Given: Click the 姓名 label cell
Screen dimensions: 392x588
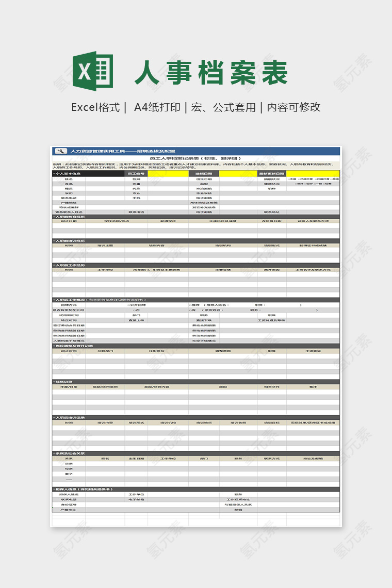Looking at the screenshot, I should 69,179.
